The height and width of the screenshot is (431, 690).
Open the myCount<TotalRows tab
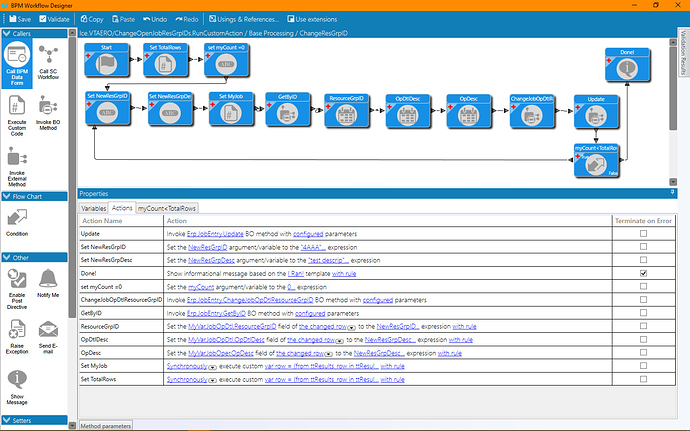(167, 208)
